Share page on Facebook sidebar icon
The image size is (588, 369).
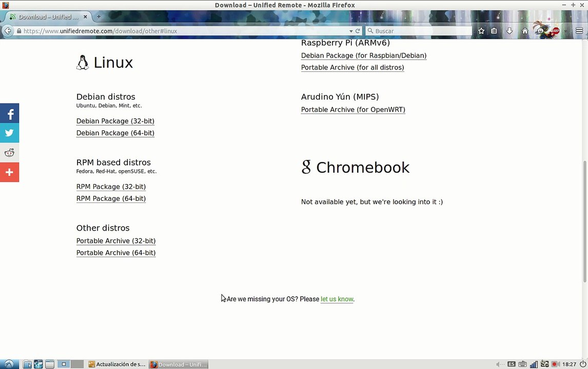coord(9,113)
